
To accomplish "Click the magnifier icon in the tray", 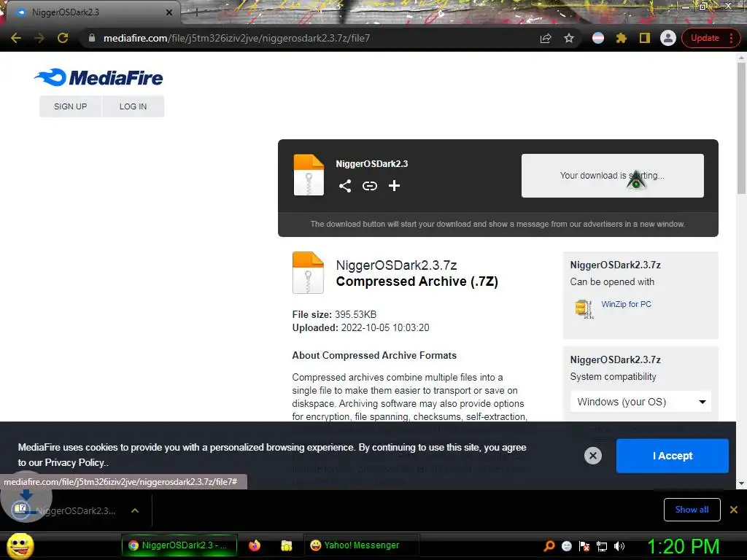I will point(549,545).
